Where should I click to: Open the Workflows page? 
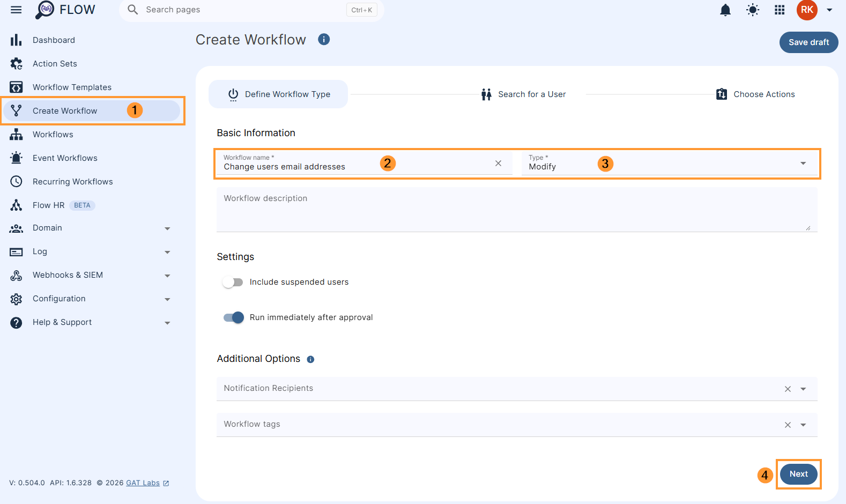[x=92, y=135]
